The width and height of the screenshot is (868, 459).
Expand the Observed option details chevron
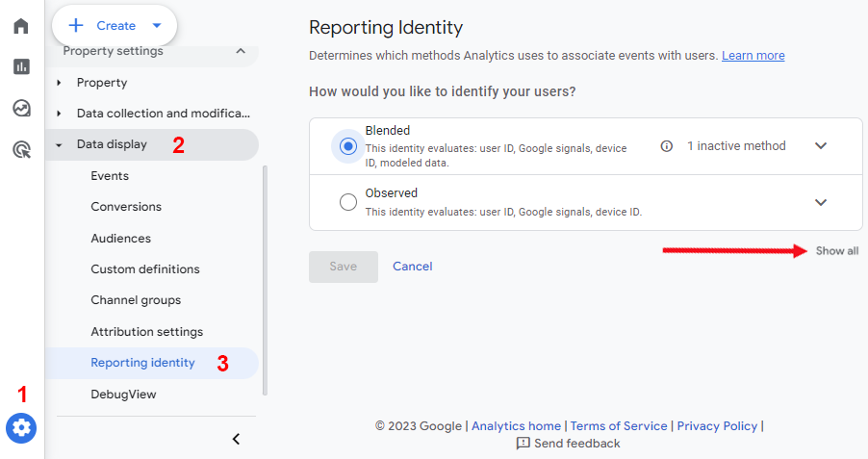pyautogui.click(x=821, y=202)
